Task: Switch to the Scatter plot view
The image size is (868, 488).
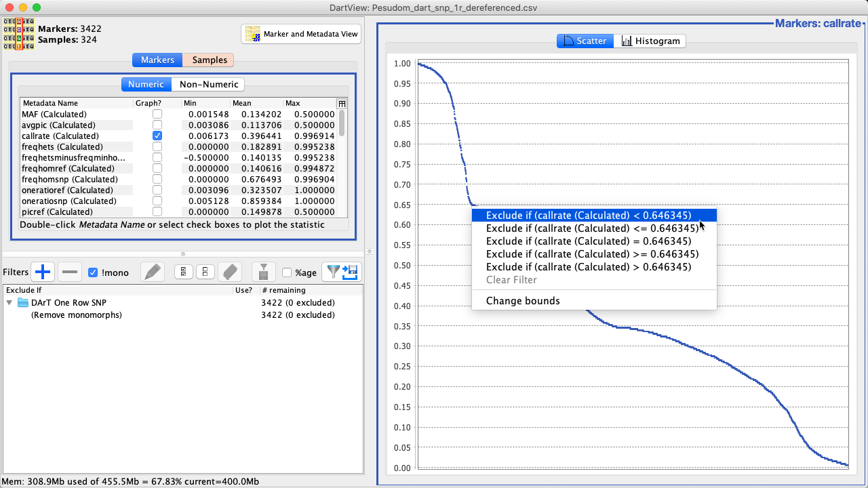Action: pos(585,41)
